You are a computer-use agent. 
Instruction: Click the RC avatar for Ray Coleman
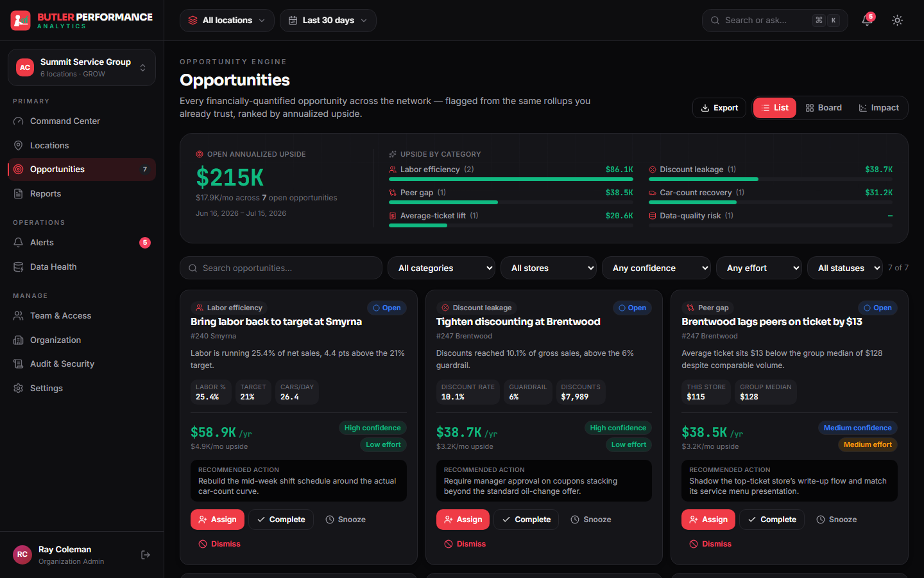(22, 555)
